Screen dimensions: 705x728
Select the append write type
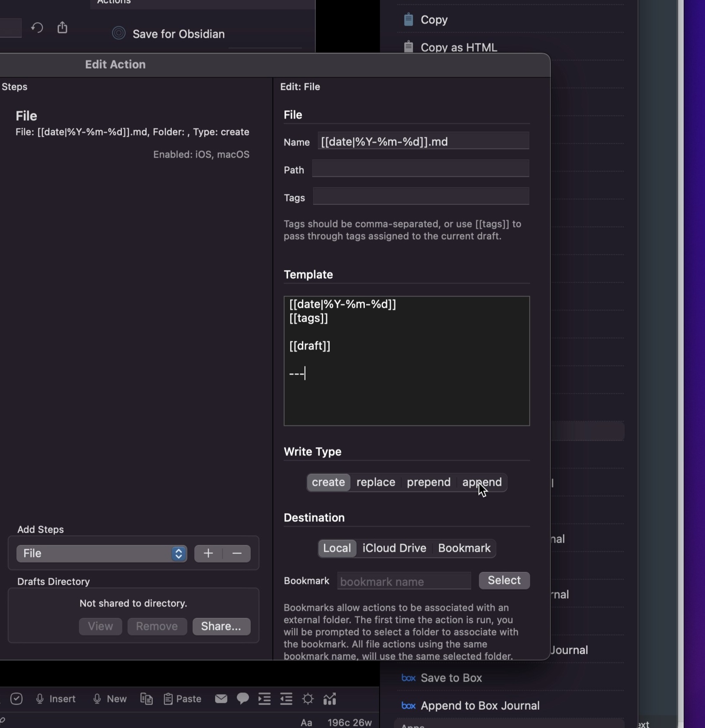tap(482, 482)
